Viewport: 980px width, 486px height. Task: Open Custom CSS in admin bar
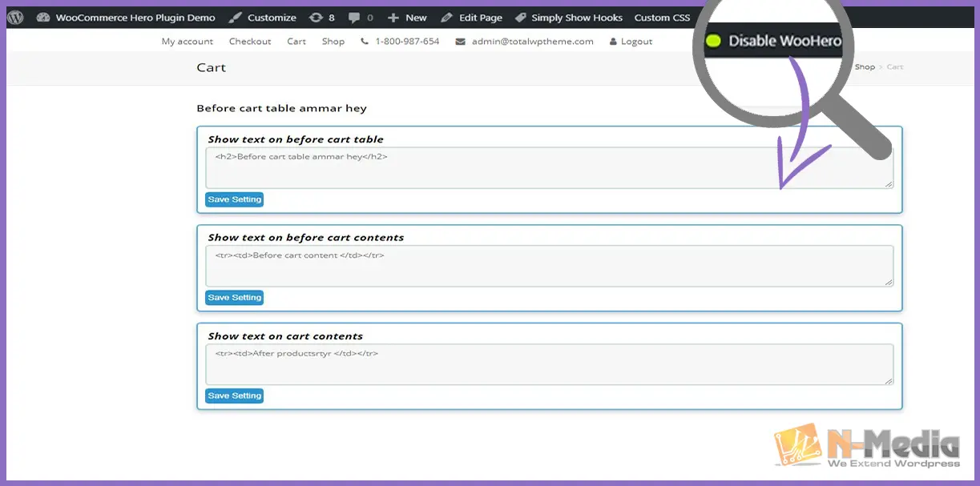pos(662,18)
